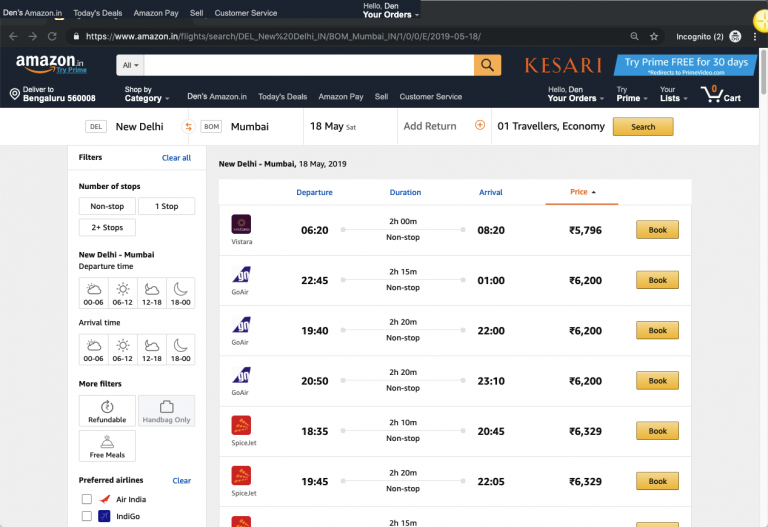Enable the Free Meals filter
This screenshot has height=527, width=768.
coord(107,446)
